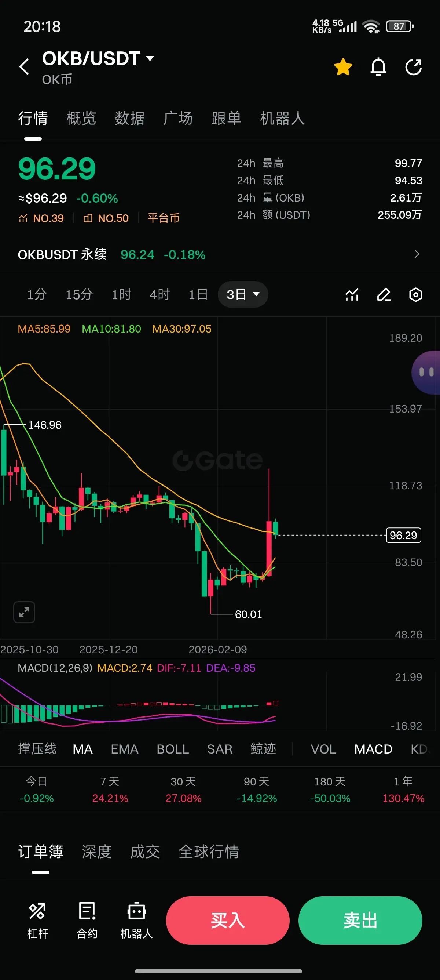Toggle the MACD sub-indicator
This screenshot has width=440, height=980.
point(373,749)
